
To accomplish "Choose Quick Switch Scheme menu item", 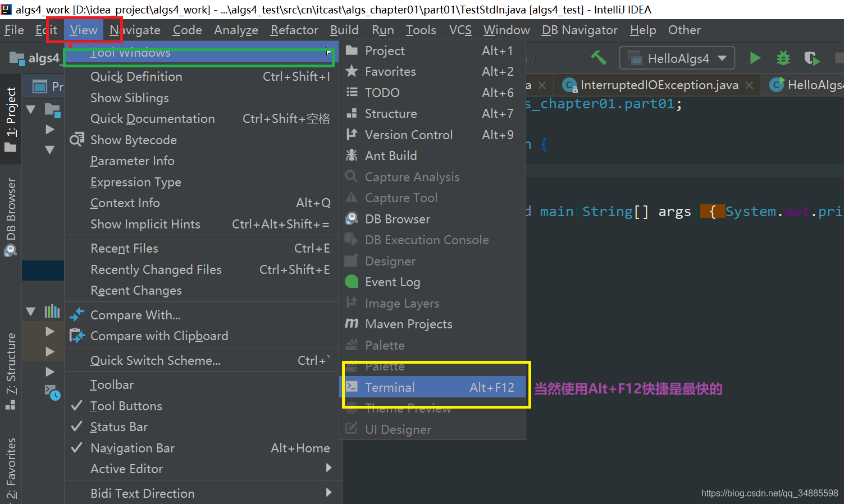I will click(203, 360).
